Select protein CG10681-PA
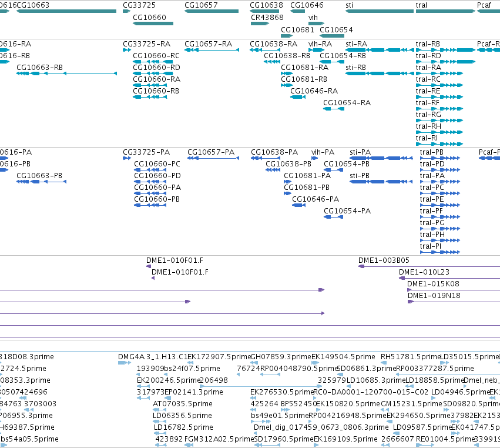Viewport: 500px width, 448px height. point(287,182)
